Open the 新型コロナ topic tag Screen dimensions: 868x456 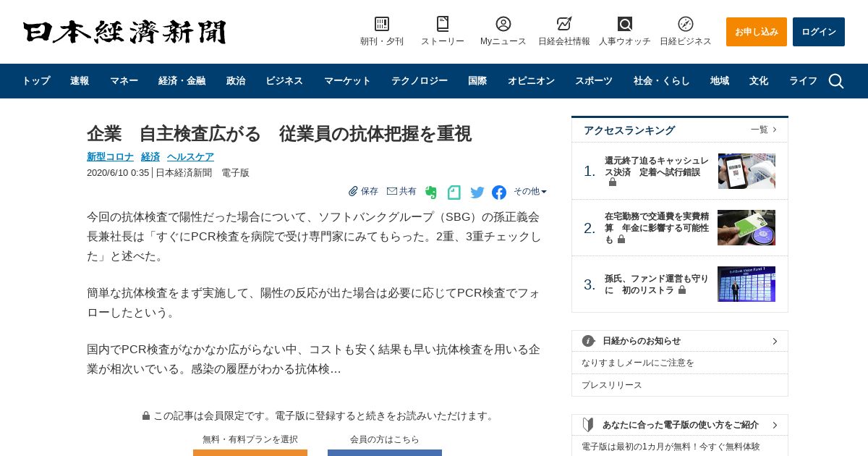point(110,157)
